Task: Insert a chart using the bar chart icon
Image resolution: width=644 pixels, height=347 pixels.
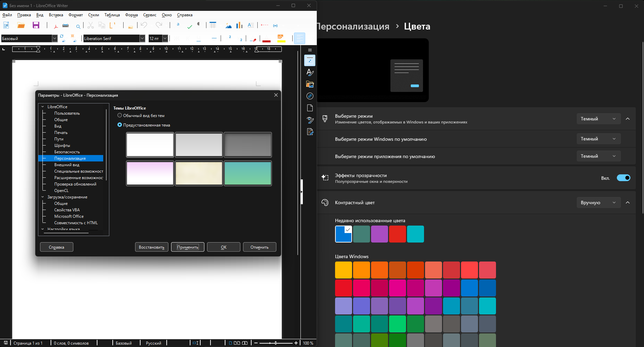Action: (x=239, y=25)
